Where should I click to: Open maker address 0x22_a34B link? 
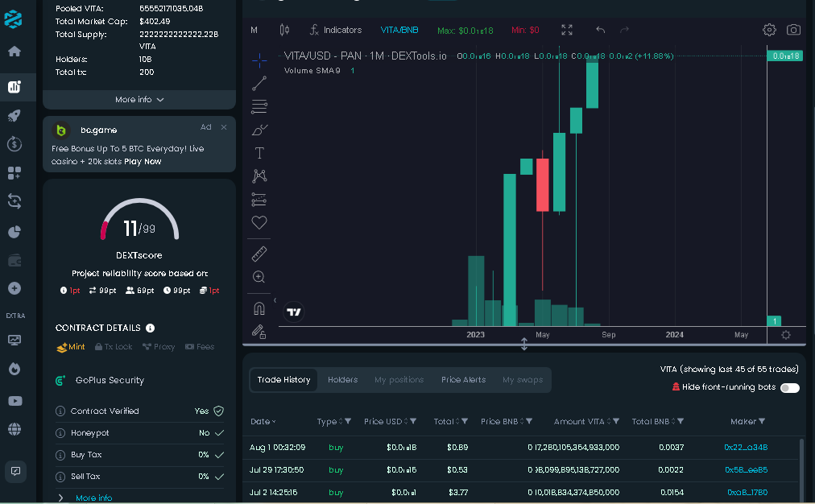(x=746, y=448)
